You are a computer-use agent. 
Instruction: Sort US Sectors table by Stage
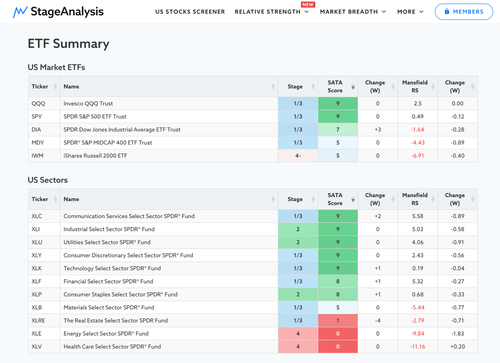pos(298,199)
